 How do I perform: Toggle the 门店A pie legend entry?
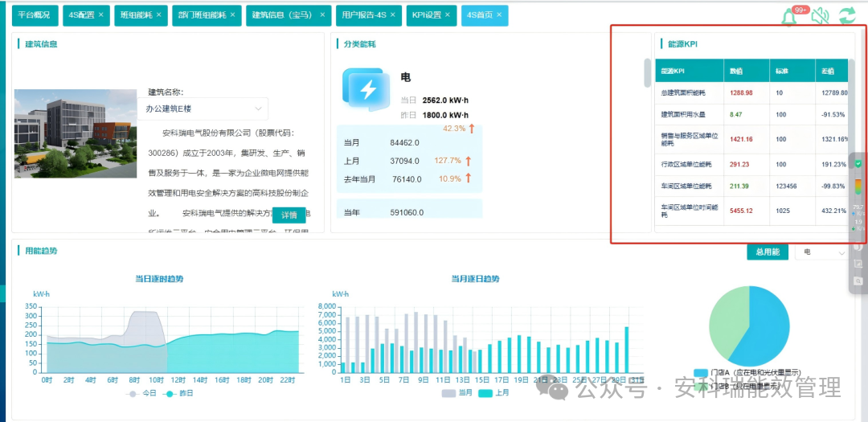coord(746,372)
